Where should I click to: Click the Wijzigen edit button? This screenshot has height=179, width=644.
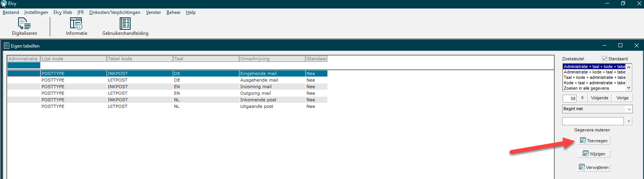594,154
